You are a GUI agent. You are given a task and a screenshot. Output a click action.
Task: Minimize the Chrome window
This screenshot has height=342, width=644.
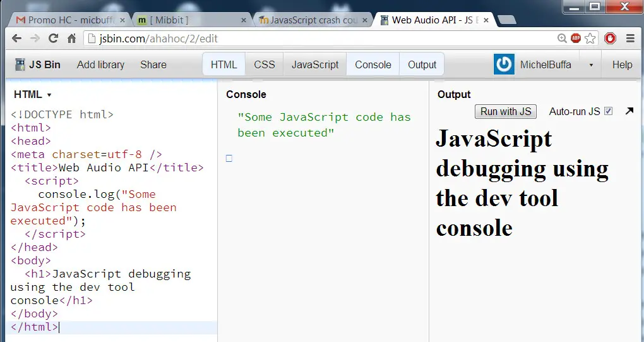[x=575, y=6]
